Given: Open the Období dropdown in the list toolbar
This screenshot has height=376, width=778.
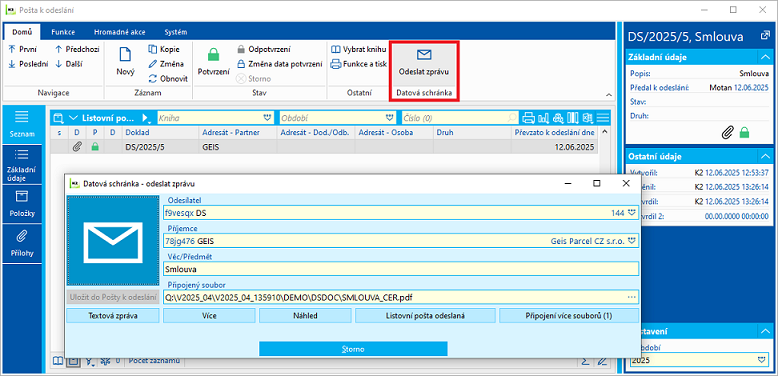Looking at the screenshot, I should (x=389, y=118).
